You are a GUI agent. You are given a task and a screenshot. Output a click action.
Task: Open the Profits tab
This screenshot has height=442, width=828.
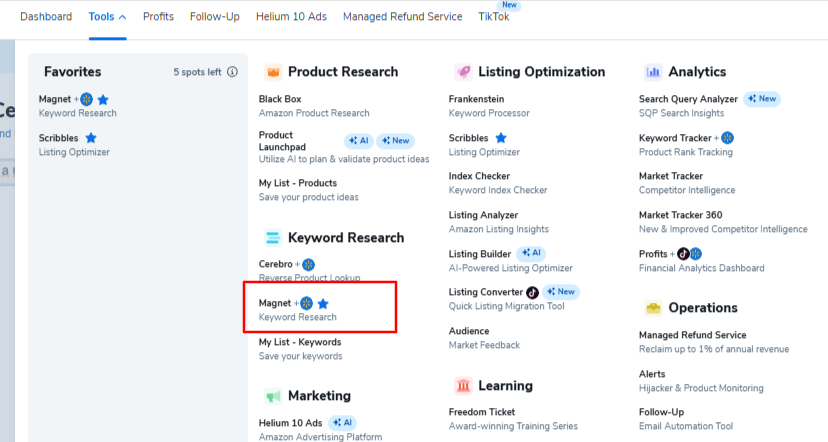click(158, 17)
